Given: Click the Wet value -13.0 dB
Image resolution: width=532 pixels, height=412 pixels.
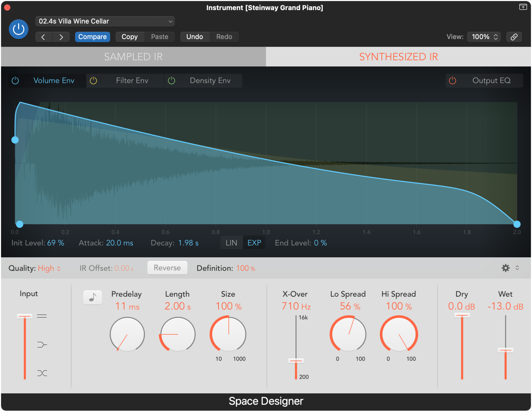Looking at the screenshot, I should tap(505, 306).
